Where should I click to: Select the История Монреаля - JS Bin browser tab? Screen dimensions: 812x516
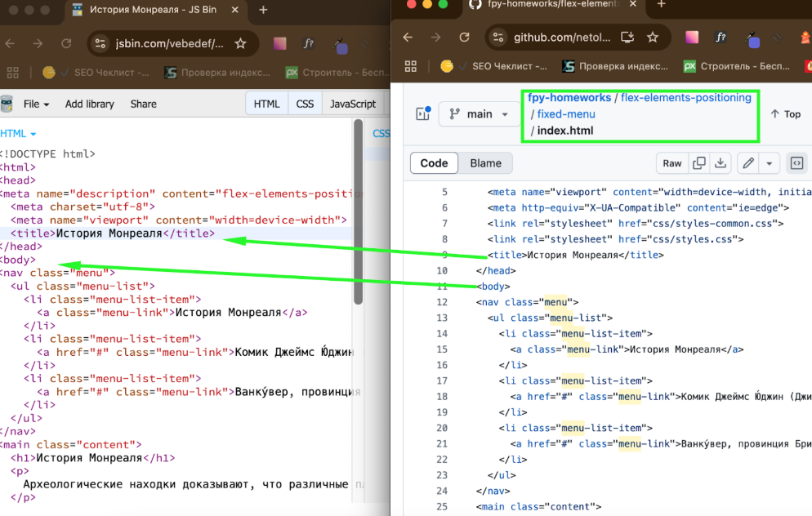[155, 11]
